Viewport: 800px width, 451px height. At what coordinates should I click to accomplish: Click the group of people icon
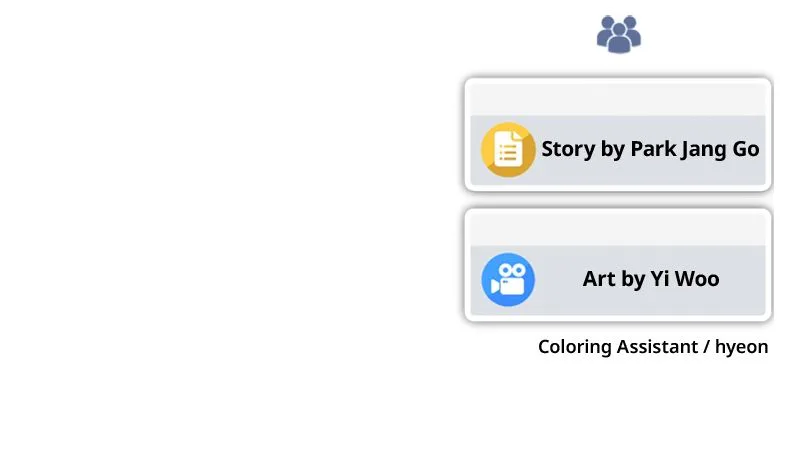(x=618, y=34)
